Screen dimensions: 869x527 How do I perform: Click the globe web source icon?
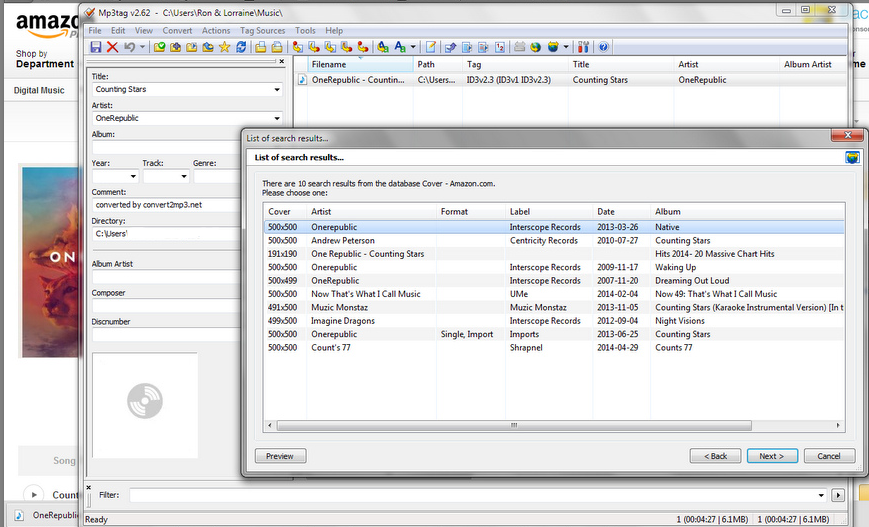click(x=535, y=47)
